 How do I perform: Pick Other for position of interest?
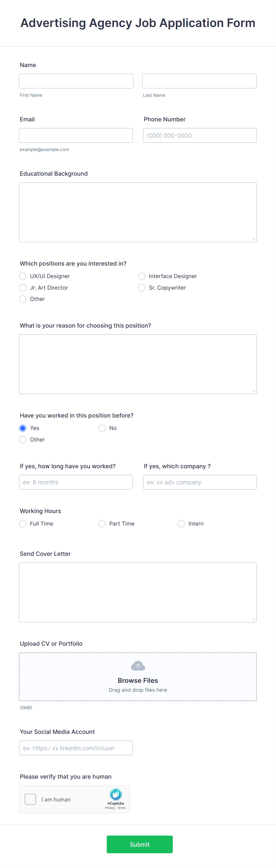point(22,299)
